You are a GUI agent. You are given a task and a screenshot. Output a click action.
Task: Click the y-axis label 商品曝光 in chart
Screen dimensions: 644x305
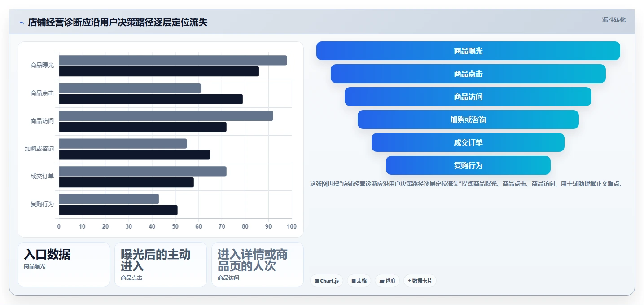pyautogui.click(x=42, y=66)
